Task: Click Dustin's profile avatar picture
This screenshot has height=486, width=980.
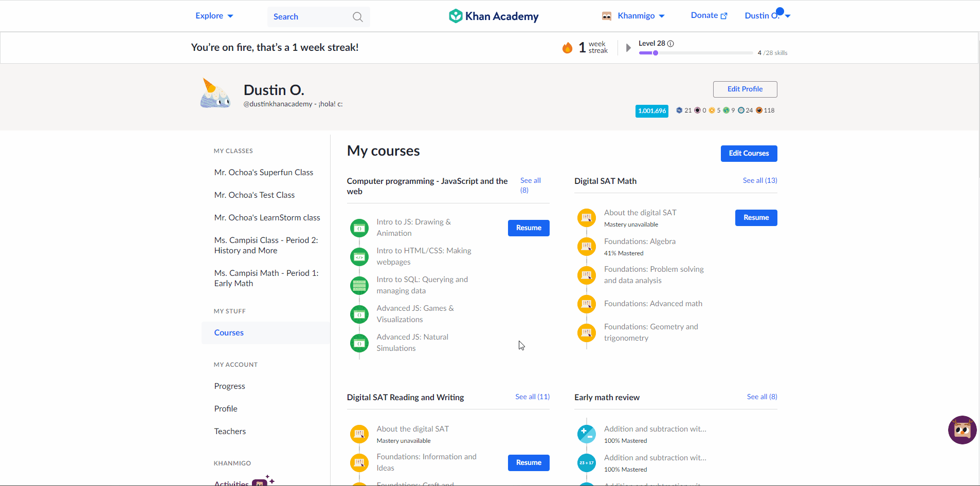Action: [215, 93]
